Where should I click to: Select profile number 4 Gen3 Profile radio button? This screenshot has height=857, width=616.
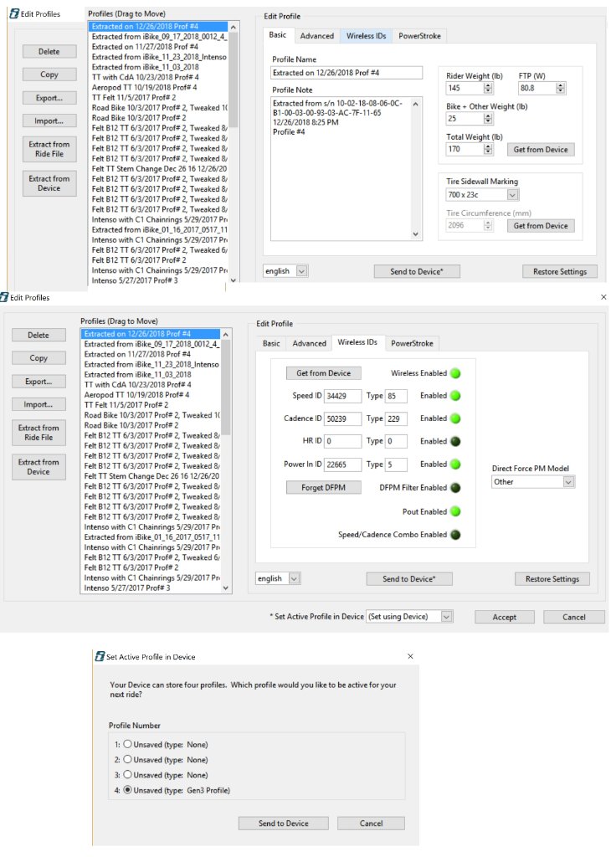[128, 790]
